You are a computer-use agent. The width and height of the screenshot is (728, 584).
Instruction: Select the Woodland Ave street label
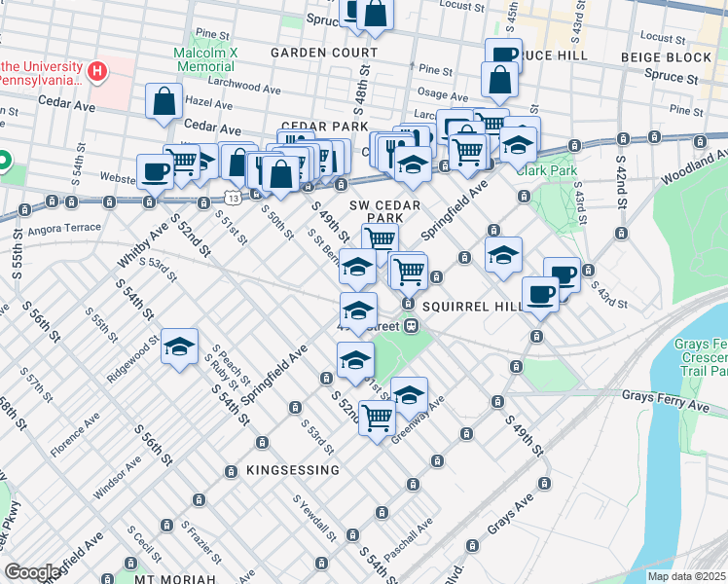[x=693, y=166]
